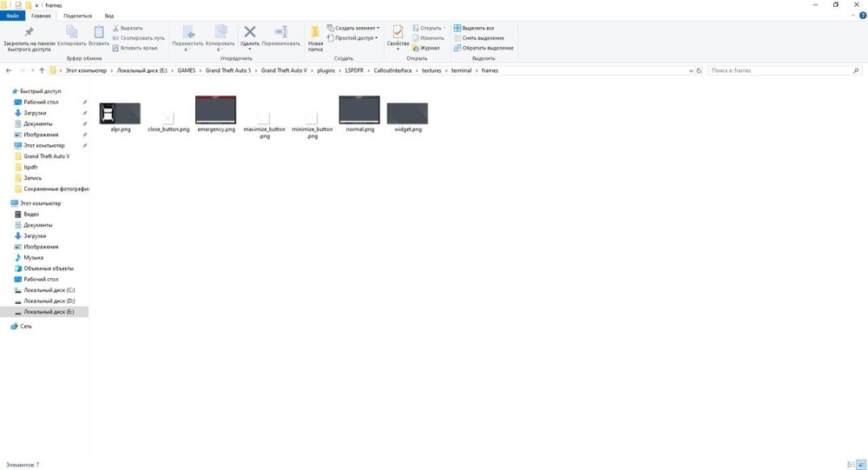868x470 pixels.
Task: Click Открыть (Open) in the ribbon
Action: [429, 28]
